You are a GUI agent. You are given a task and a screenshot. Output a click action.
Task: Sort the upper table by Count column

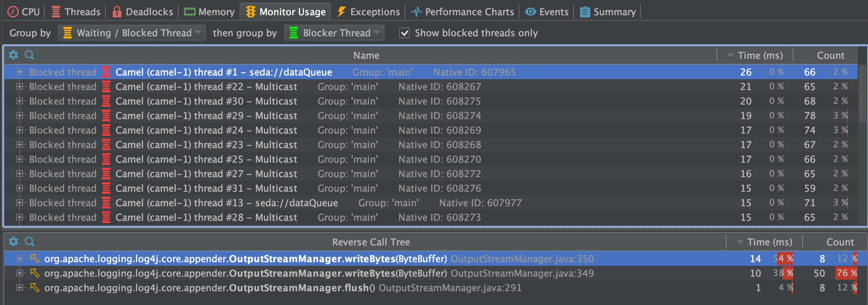click(830, 55)
